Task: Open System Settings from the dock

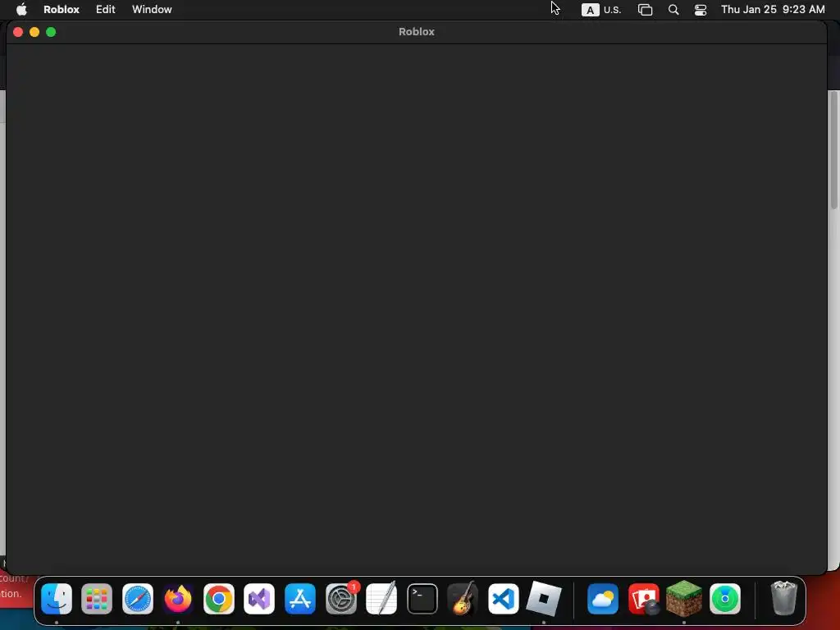Action: point(341,598)
